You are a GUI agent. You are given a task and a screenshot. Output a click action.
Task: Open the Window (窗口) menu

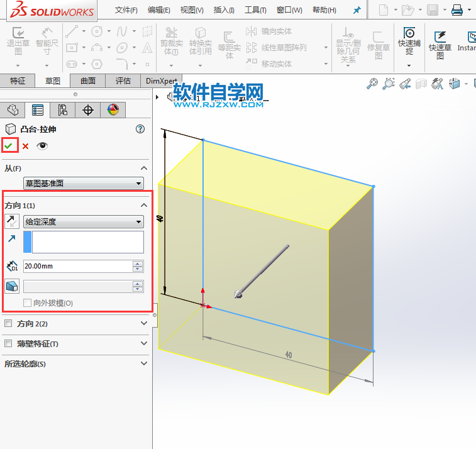point(289,10)
